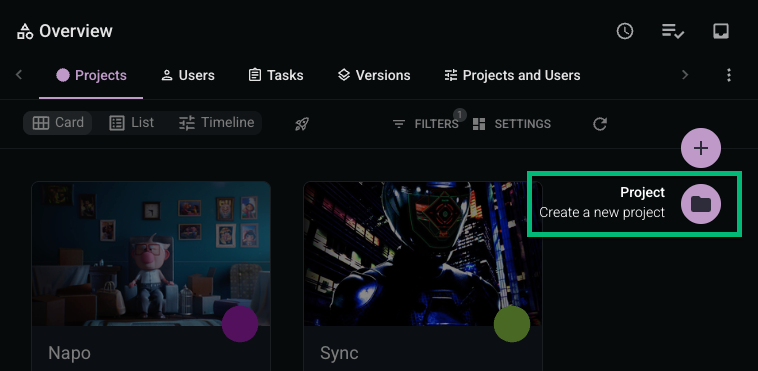Open the clock history icon in header
This screenshot has height=371, width=758.
pyautogui.click(x=625, y=31)
